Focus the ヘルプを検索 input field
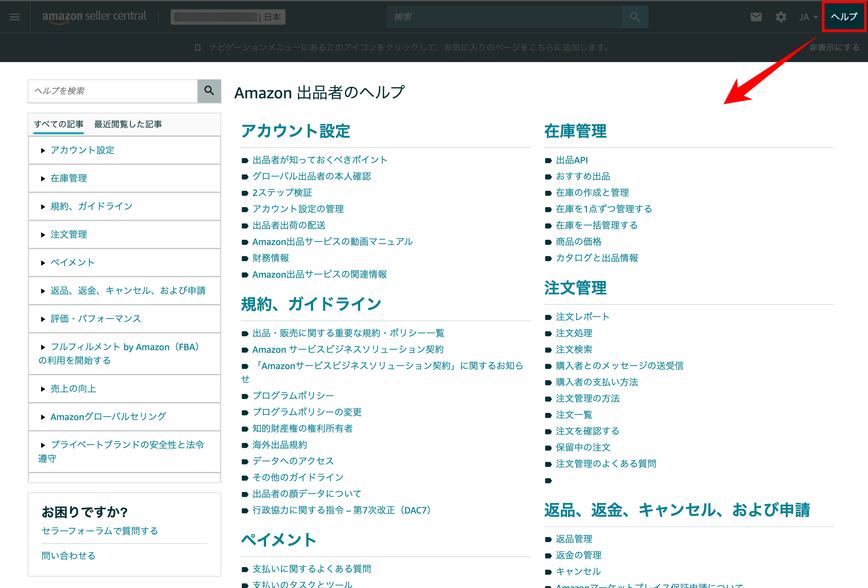The width and height of the screenshot is (868, 588). tap(113, 91)
